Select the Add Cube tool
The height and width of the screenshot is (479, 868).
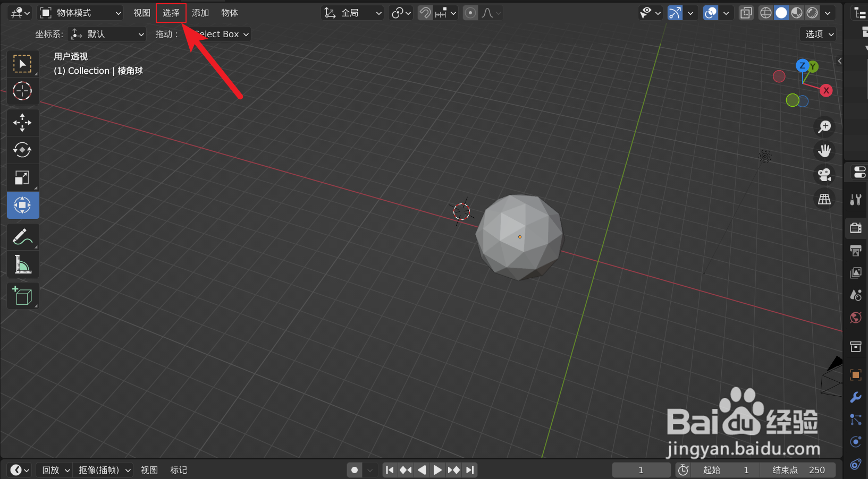pos(22,295)
